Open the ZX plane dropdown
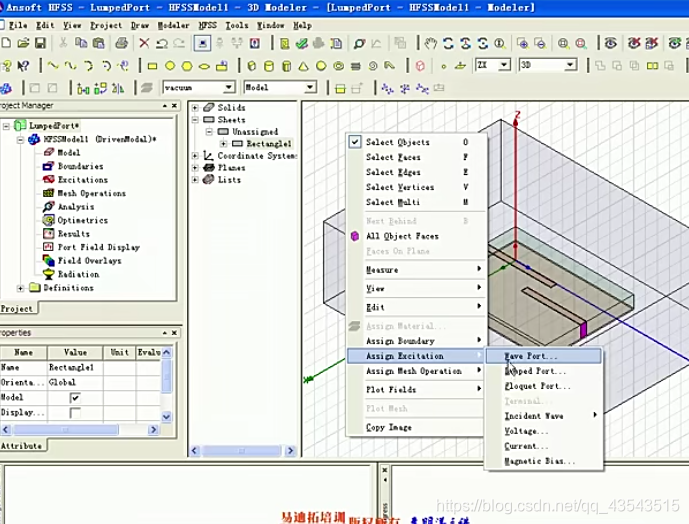689x524 pixels. 505,65
